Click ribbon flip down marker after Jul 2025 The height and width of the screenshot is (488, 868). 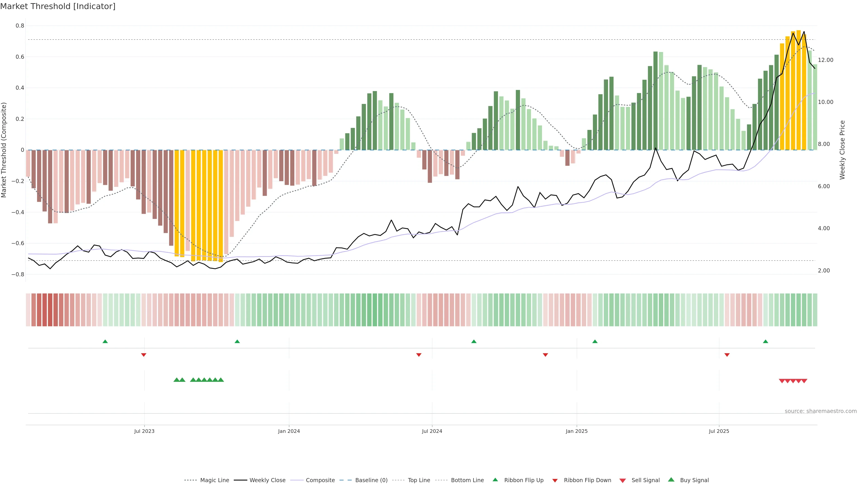(727, 355)
